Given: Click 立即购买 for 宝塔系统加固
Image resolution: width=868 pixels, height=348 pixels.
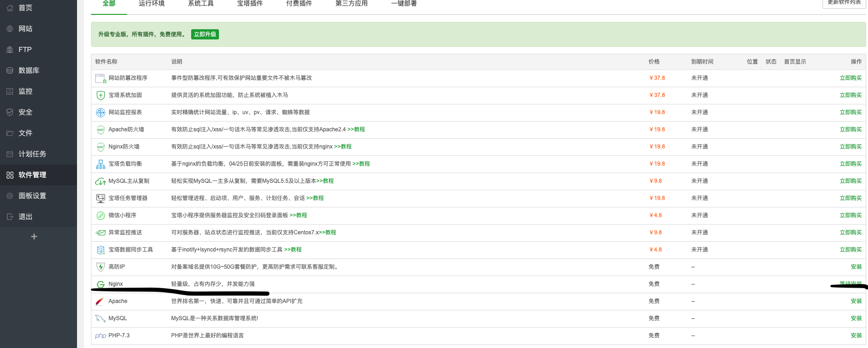Looking at the screenshot, I should coord(851,95).
